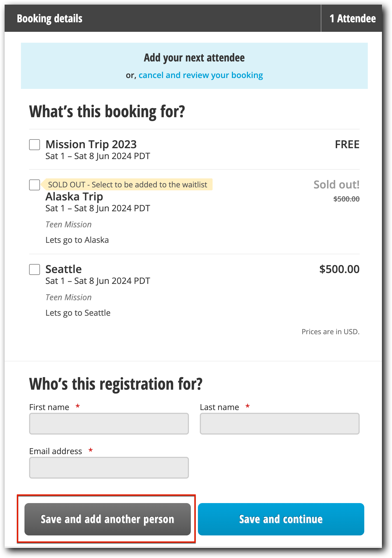Click the Add your next attendee banner
The height and width of the screenshot is (558, 392).
tap(194, 58)
